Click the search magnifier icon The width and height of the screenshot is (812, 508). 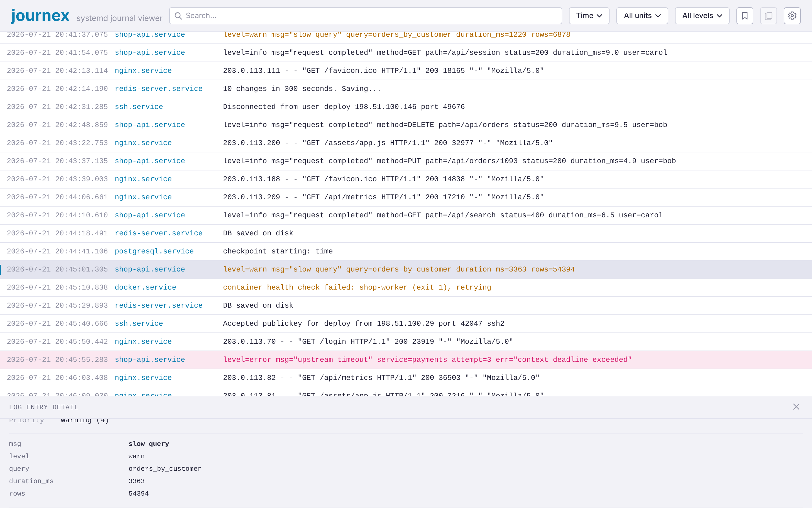(x=178, y=16)
